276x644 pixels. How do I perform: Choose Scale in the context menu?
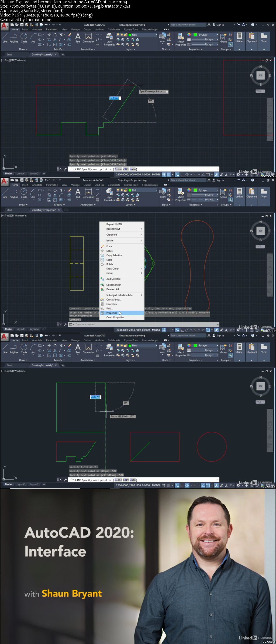109,260
